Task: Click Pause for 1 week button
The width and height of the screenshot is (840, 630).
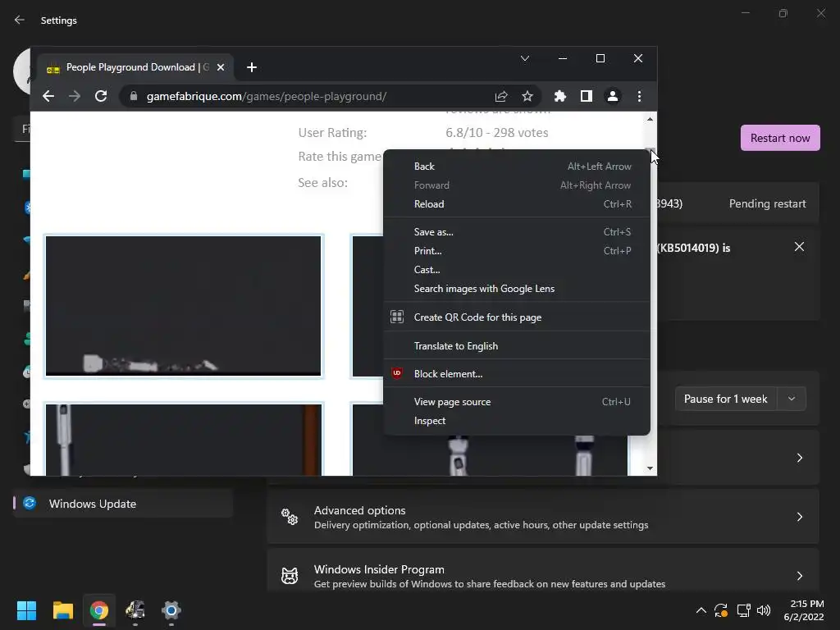Action: 726,399
